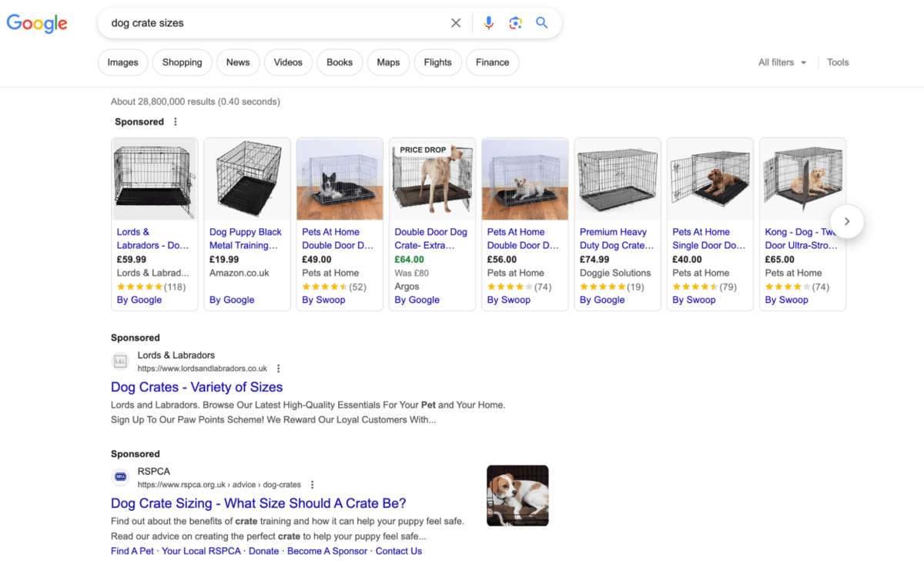
Task: Click By Google under the Argos product
Action: pos(417,300)
